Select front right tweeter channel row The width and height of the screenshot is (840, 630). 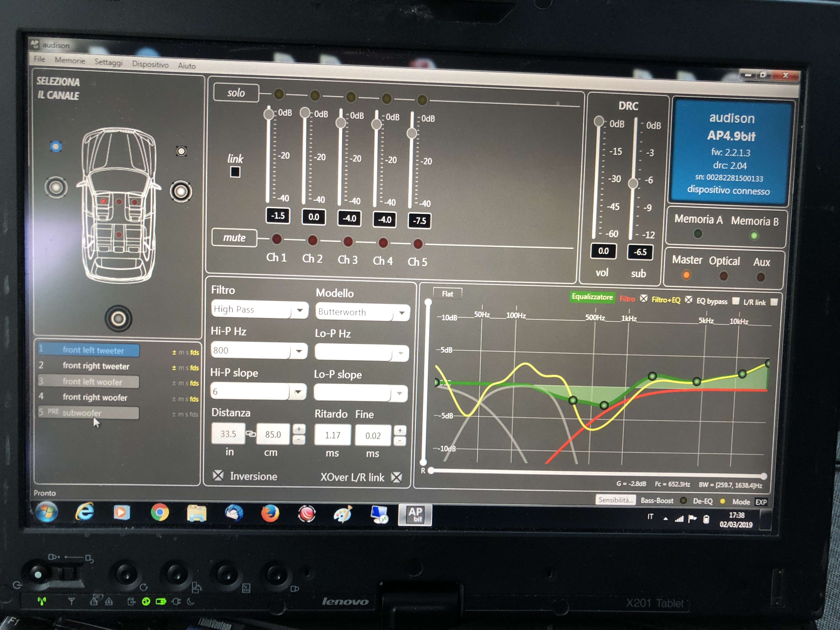pyautogui.click(x=89, y=366)
